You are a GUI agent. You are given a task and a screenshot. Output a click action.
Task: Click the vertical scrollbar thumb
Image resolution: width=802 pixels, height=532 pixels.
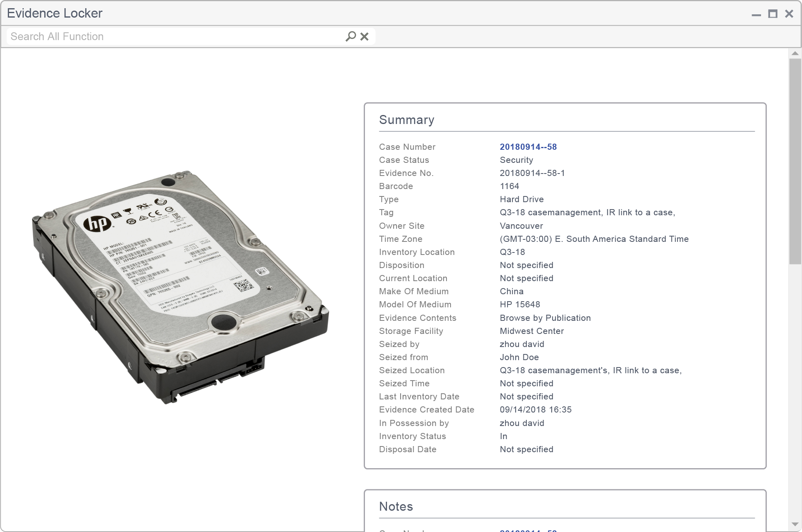click(795, 161)
